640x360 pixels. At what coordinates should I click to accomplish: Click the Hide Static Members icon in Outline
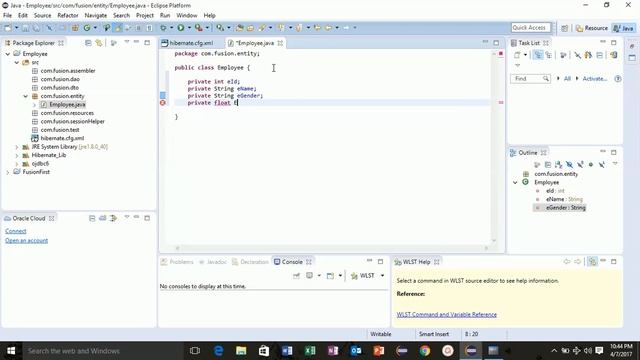(580, 164)
